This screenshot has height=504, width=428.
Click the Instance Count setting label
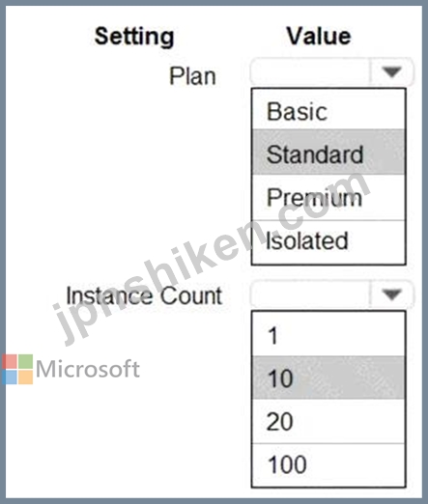pos(144,295)
